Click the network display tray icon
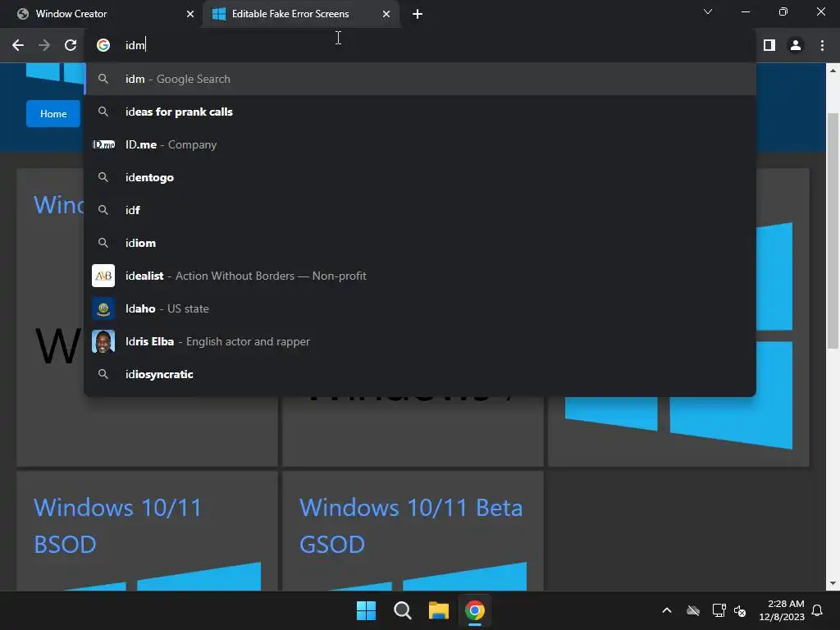Screen dimensions: 840x630 coord(719,610)
